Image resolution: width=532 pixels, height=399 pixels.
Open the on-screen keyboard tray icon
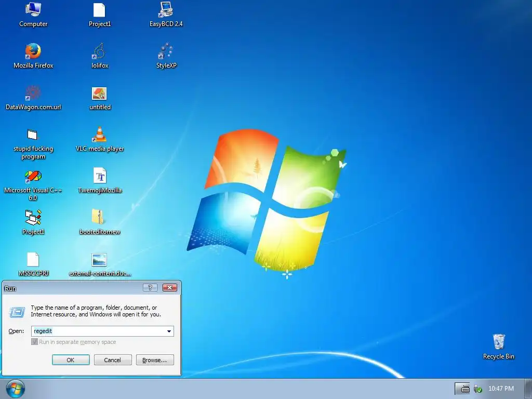coord(465,389)
